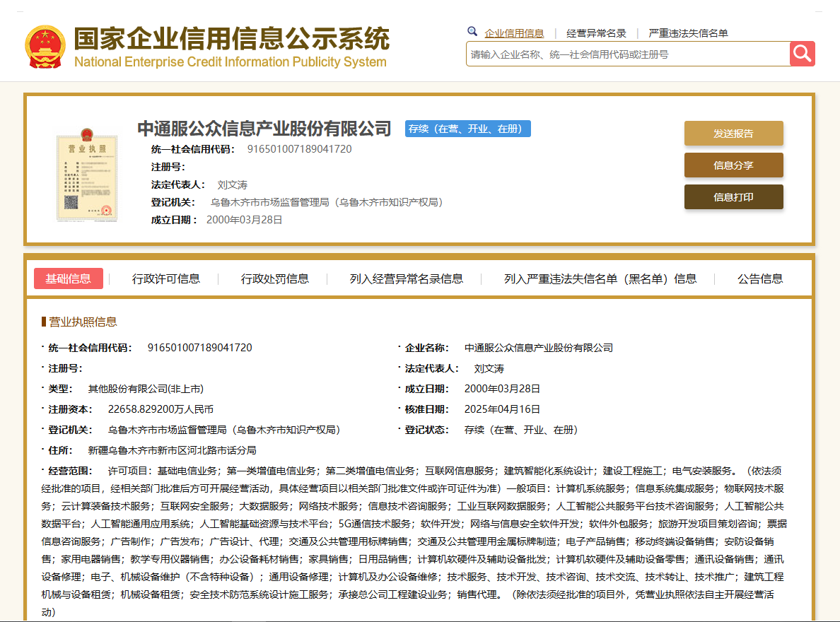Select the 经营异常名录 search category
This screenshot has width=840, height=622.
[x=596, y=33]
